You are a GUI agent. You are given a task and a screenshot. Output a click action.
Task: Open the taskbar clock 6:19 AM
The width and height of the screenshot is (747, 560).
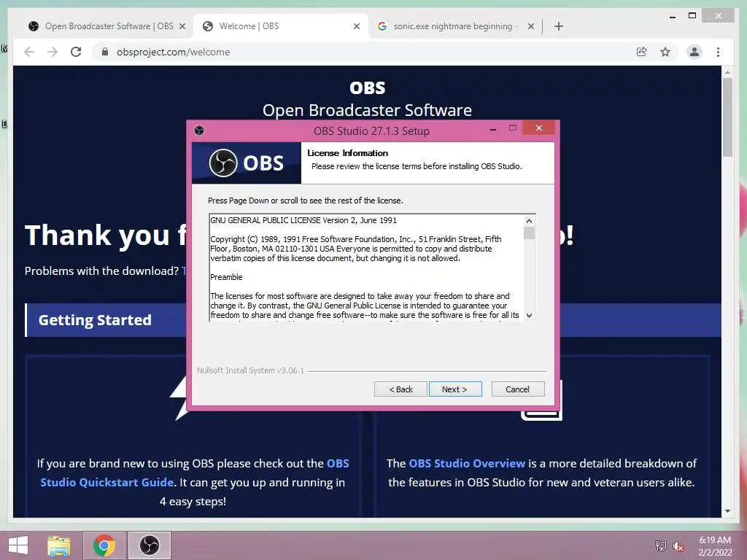pyautogui.click(x=715, y=546)
